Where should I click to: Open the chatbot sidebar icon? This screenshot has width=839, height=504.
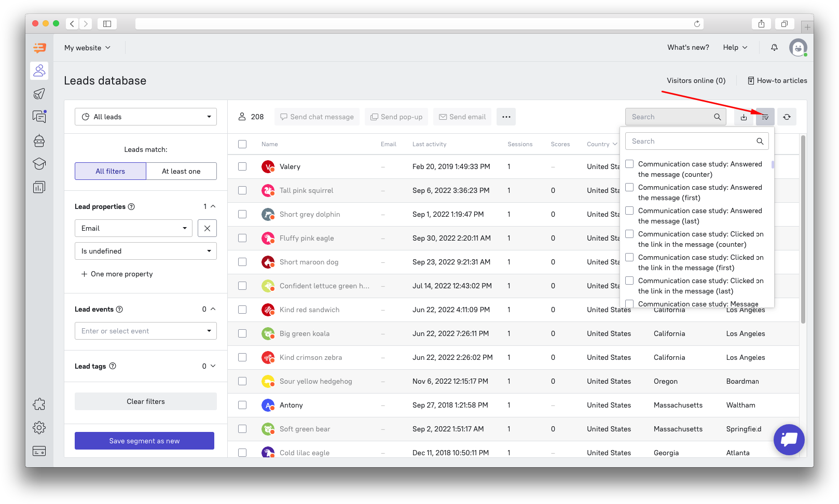39,141
